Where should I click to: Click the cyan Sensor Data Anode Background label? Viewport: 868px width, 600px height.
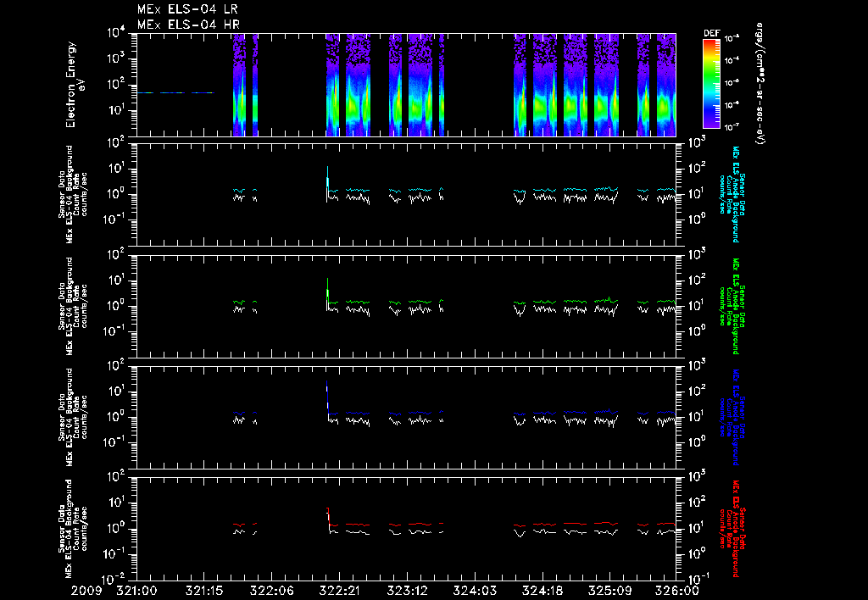pyautogui.click(x=732, y=194)
